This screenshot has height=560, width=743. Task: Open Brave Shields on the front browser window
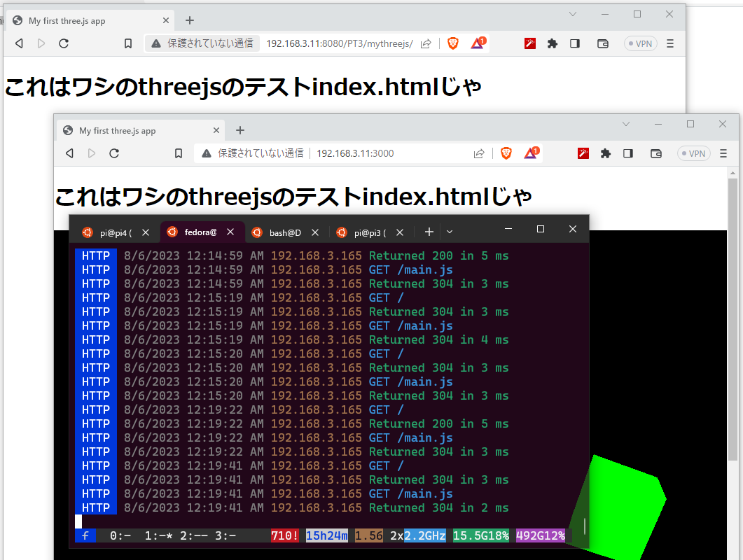[x=506, y=153]
